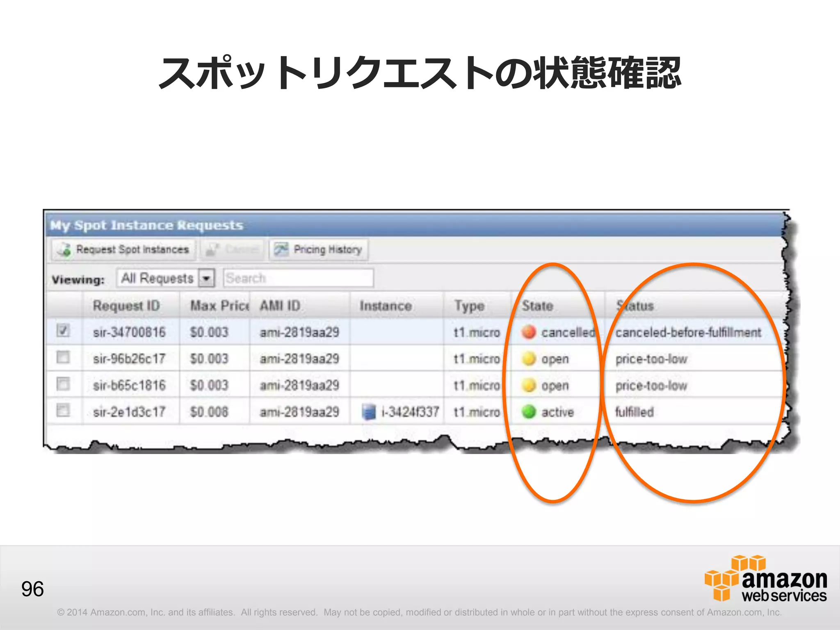Check the sir-96b26c17 row checkbox
Image resolution: width=840 pixels, height=630 pixels.
click(63, 357)
